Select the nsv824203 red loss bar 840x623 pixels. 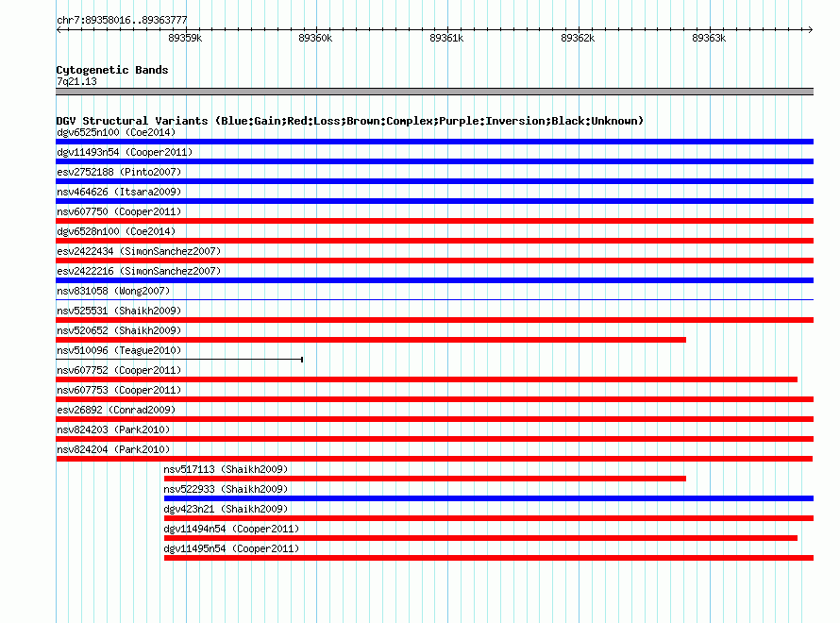click(x=434, y=439)
